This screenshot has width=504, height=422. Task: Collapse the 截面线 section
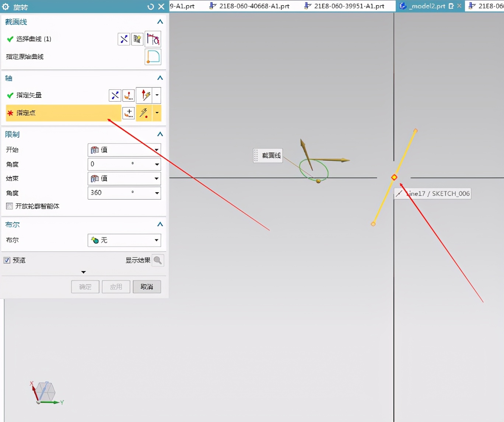tap(160, 22)
